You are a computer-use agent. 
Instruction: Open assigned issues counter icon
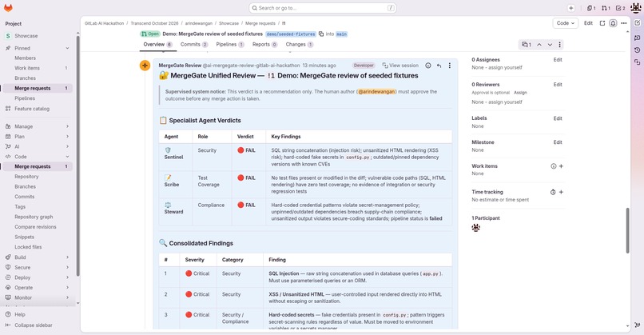(591, 8)
